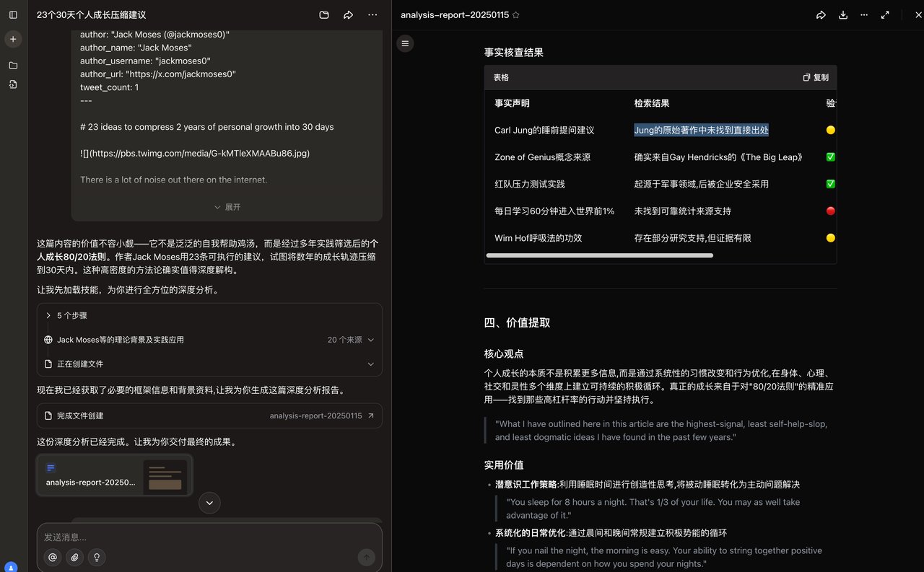Image resolution: width=924 pixels, height=572 pixels.
Task: Click the lightbulb icon near message input
Action: pyautogui.click(x=97, y=557)
